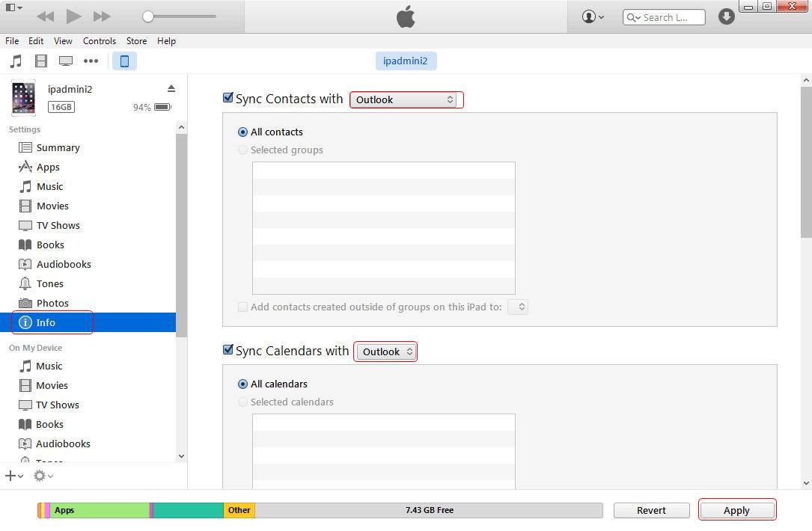Open Sync Calendars Outlook dropdown
The width and height of the screenshot is (812, 531).
point(386,352)
